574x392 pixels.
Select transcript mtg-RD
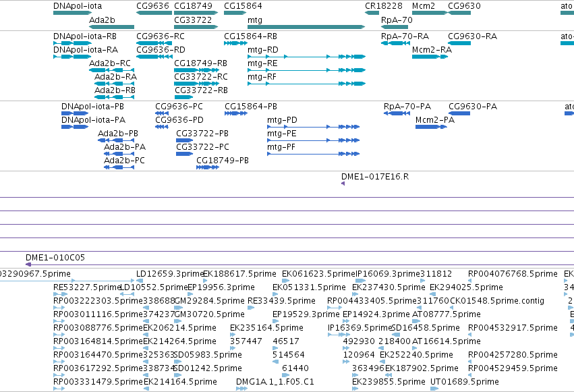pos(306,57)
